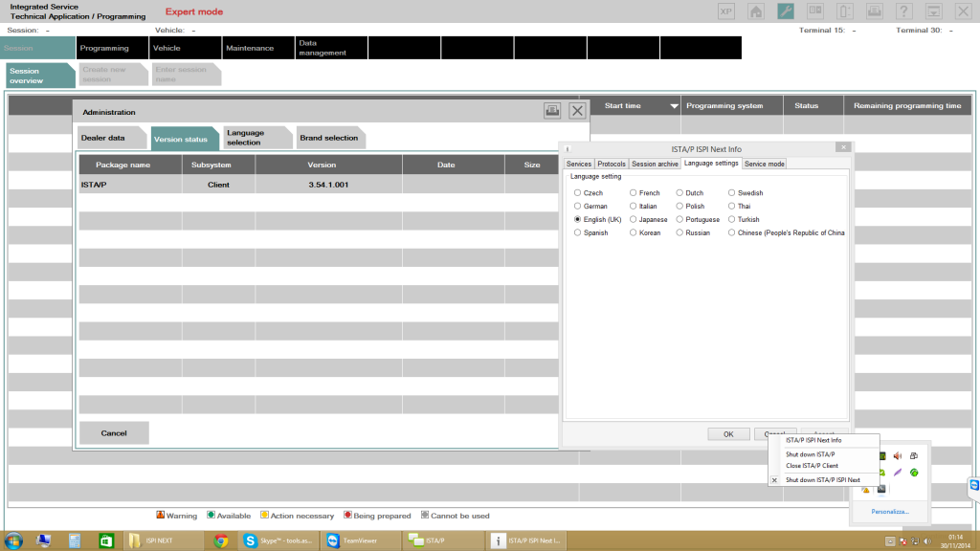This screenshot has height=551, width=980.
Task: Switch to ISTA/P taskbar item
Action: point(444,540)
